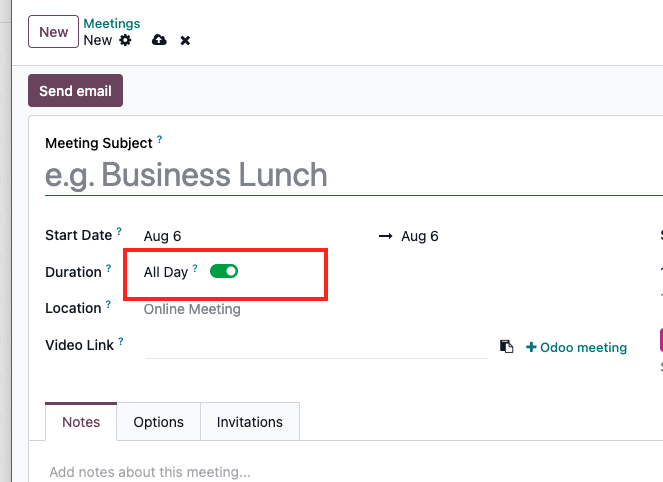The height and width of the screenshot is (482, 663).
Task: Click the Meeting Subject input field
Action: pyautogui.click(x=353, y=175)
